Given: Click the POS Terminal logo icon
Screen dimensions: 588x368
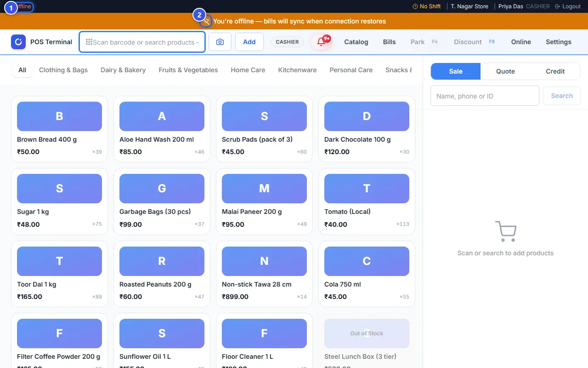Looking at the screenshot, I should click(x=18, y=42).
